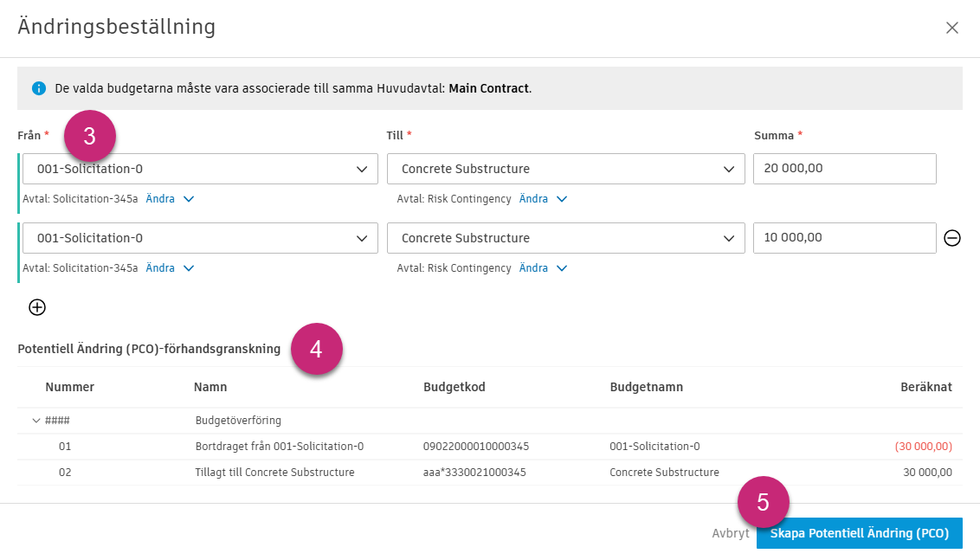Open first Till dropdown Concrete Substructure
Image resolution: width=980 pixels, height=560 pixels.
click(565, 169)
